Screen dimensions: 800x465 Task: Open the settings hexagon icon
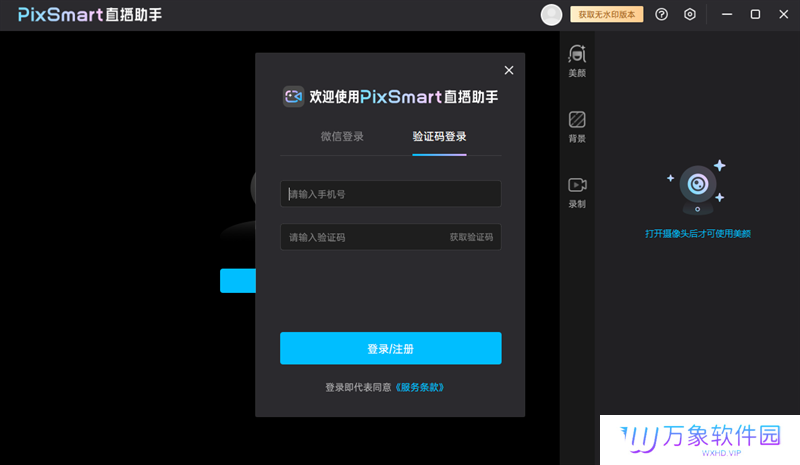tap(689, 14)
